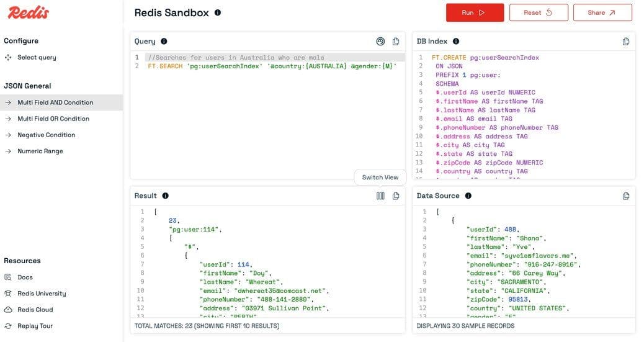The image size is (644, 342).
Task: Click info icon next to Data Source heading
Action: tap(468, 196)
